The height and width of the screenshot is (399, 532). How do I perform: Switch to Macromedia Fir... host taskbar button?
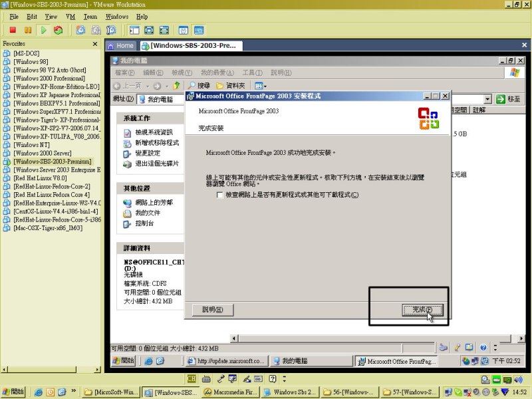(x=230, y=392)
